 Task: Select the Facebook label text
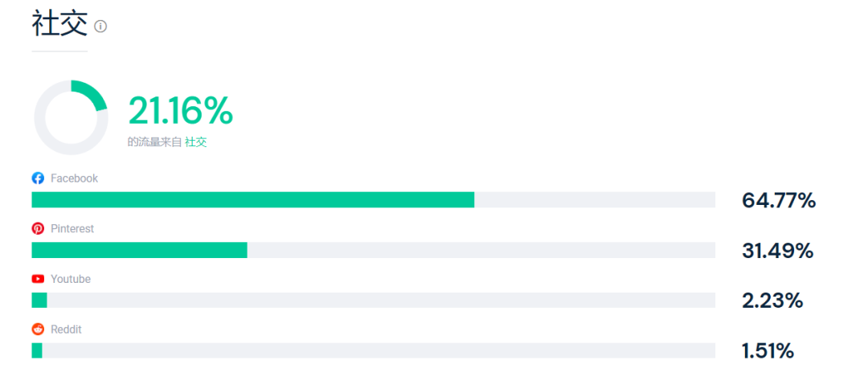pos(74,178)
